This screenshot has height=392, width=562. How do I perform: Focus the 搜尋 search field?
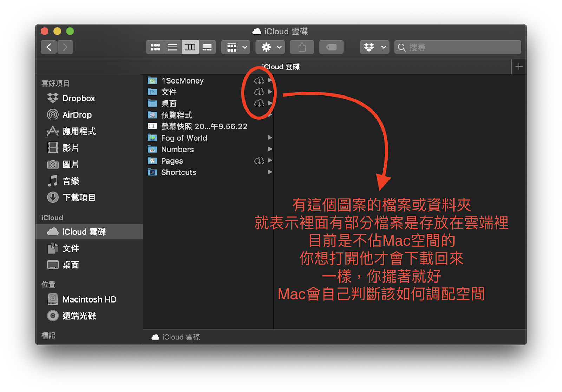[x=458, y=47]
